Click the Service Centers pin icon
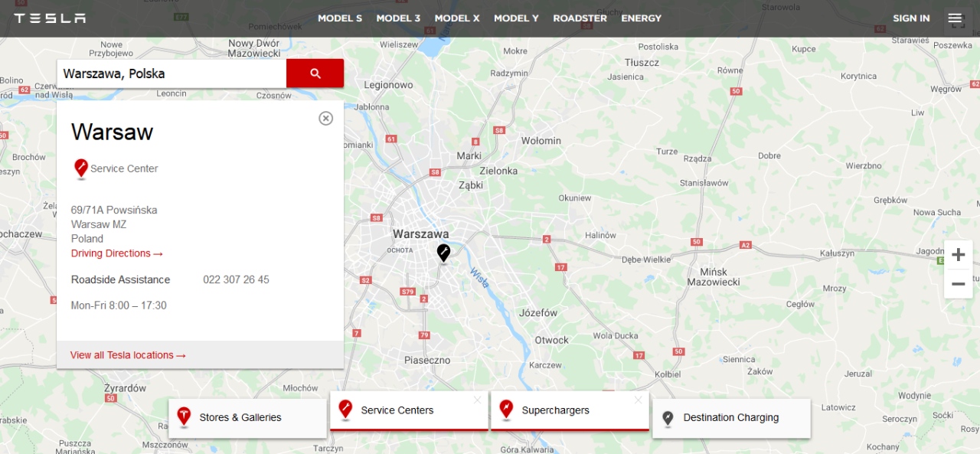Screen dimensions: 980x454 click(x=345, y=410)
